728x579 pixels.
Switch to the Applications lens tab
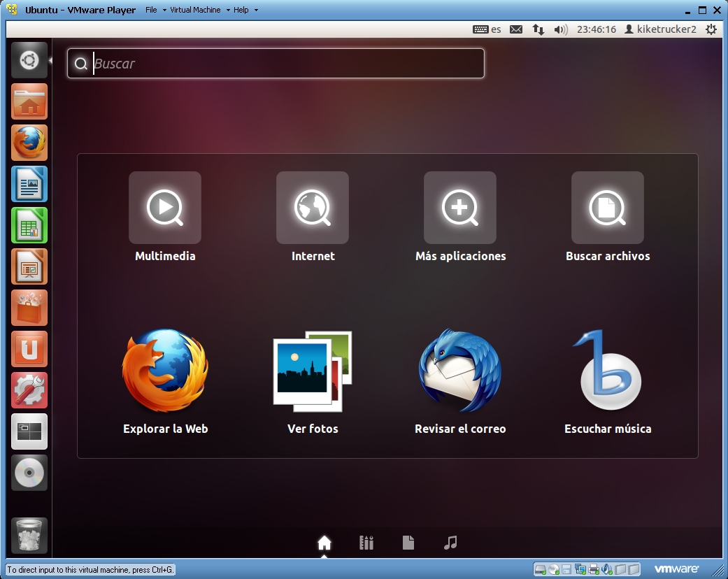click(x=366, y=543)
